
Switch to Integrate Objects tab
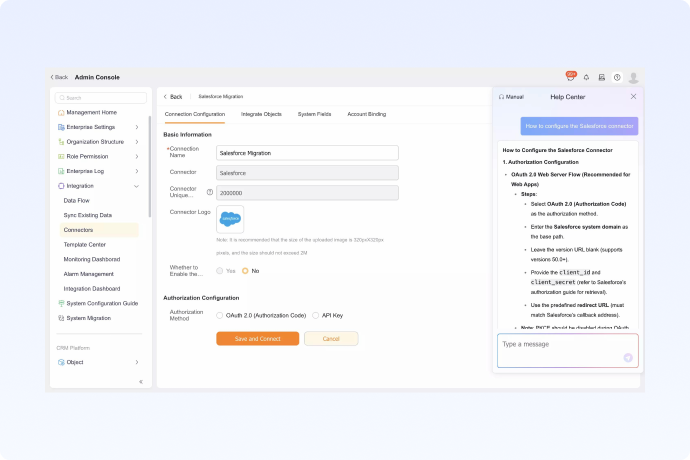point(261,114)
